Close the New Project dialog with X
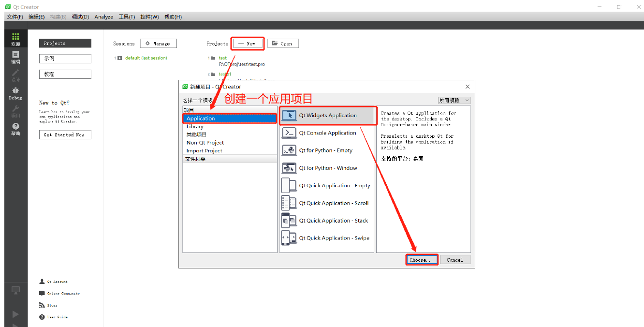Viewport: 644px width, 327px height. pyautogui.click(x=468, y=87)
